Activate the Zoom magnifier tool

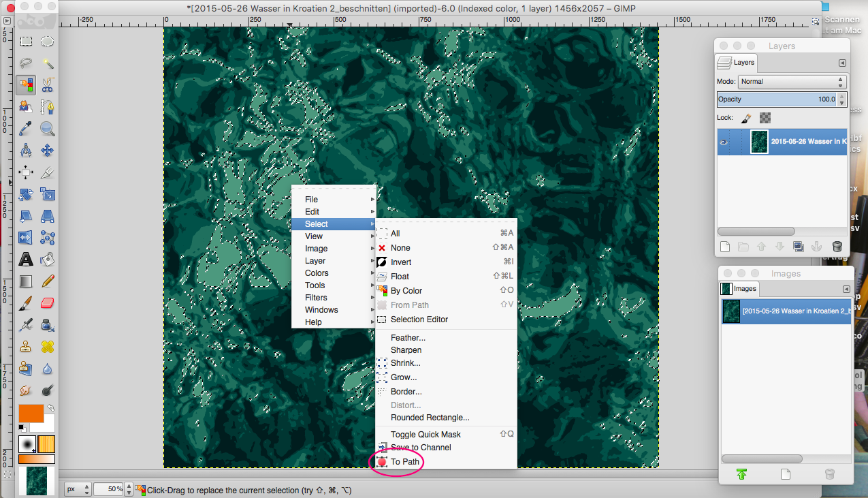(48, 128)
